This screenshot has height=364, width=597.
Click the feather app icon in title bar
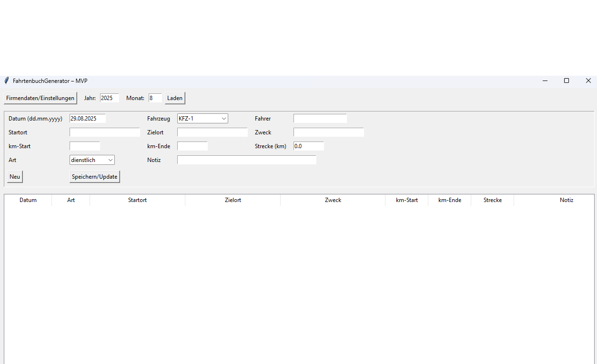[x=7, y=81]
